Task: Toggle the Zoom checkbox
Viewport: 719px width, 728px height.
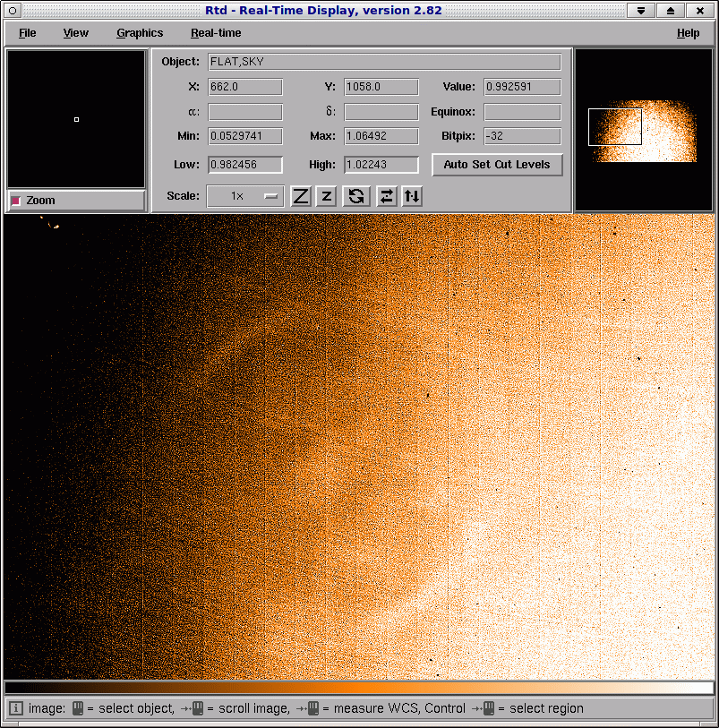Action: point(16,201)
